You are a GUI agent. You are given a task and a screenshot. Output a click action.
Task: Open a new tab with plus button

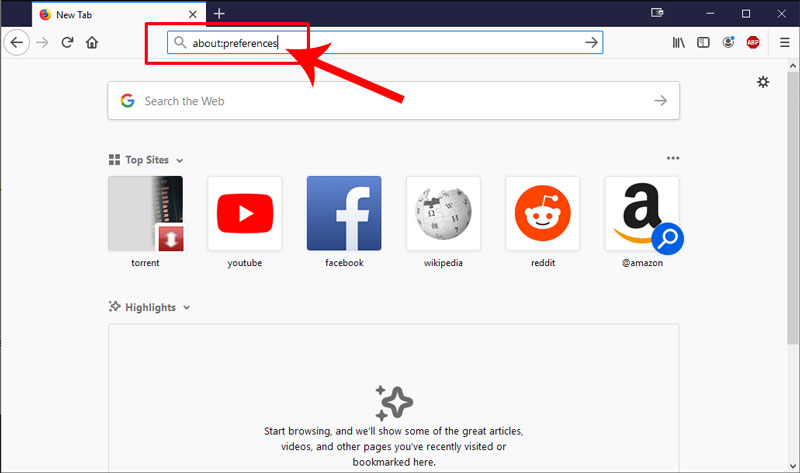point(219,14)
